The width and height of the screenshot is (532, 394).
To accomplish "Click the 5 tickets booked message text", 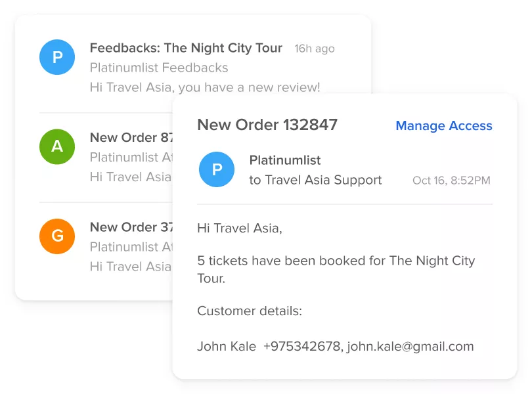I will [x=336, y=261].
